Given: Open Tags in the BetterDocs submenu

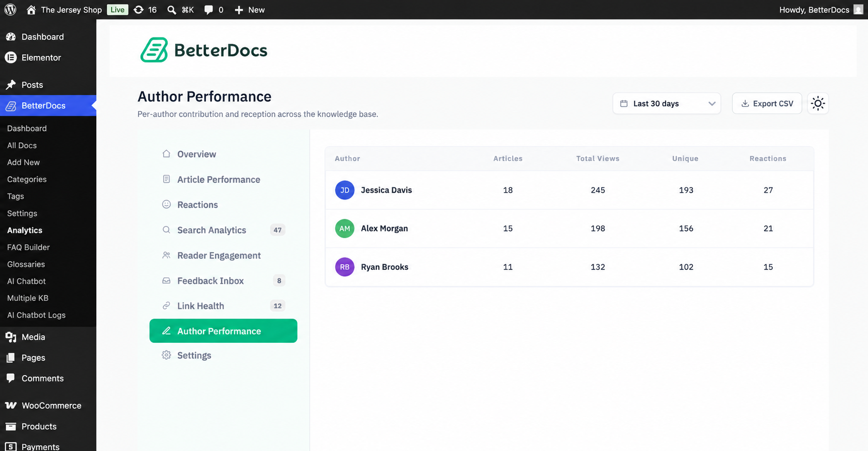Looking at the screenshot, I should click(x=15, y=196).
